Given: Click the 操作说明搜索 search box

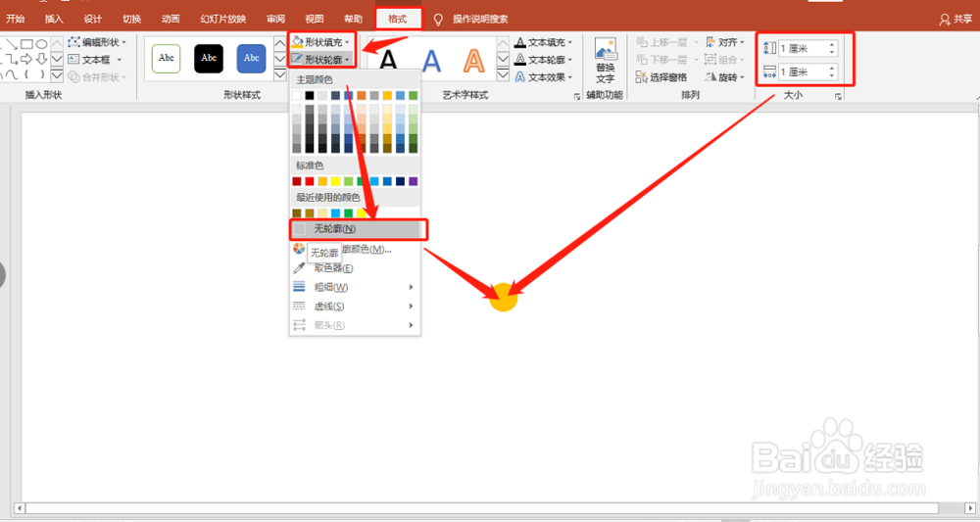Looking at the screenshot, I should pyautogui.click(x=480, y=20).
